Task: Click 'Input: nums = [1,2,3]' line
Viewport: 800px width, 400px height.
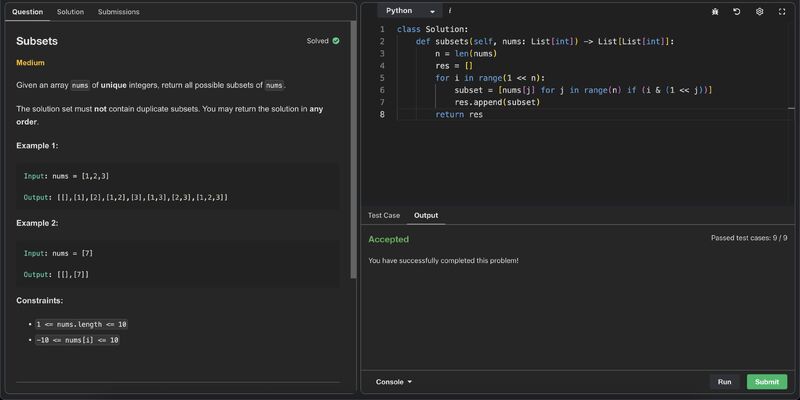Action: [x=66, y=176]
